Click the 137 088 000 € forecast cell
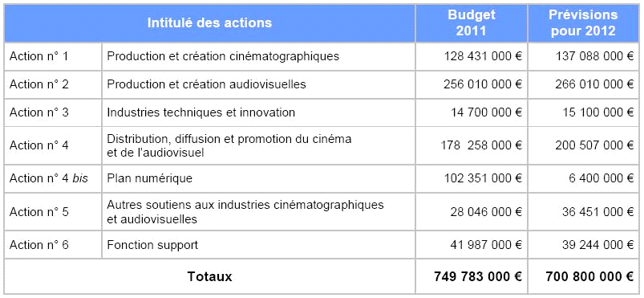Screen dimensions: 644x298 click(x=583, y=56)
